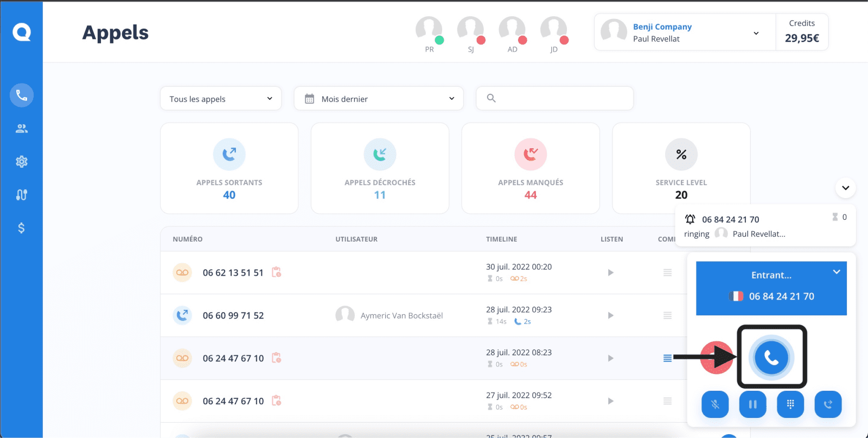Pause the call with hold button
This screenshot has width=868, height=438.
point(752,404)
